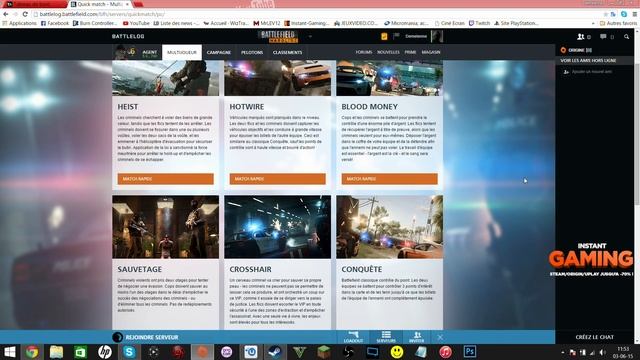Open the Twitch bookmark
Viewport: 640px width, 360px height.
click(480, 23)
